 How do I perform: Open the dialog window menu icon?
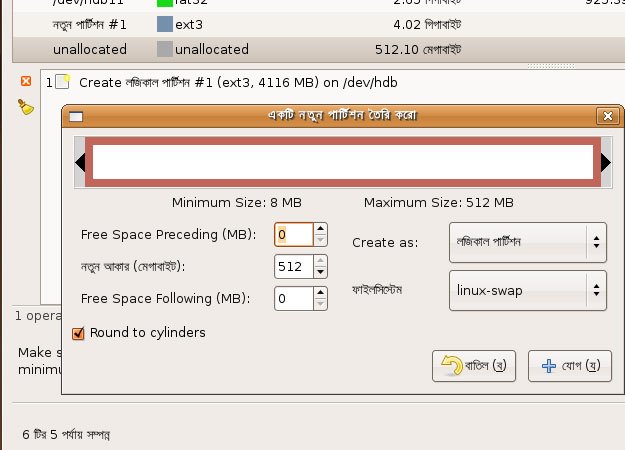pos(76,117)
